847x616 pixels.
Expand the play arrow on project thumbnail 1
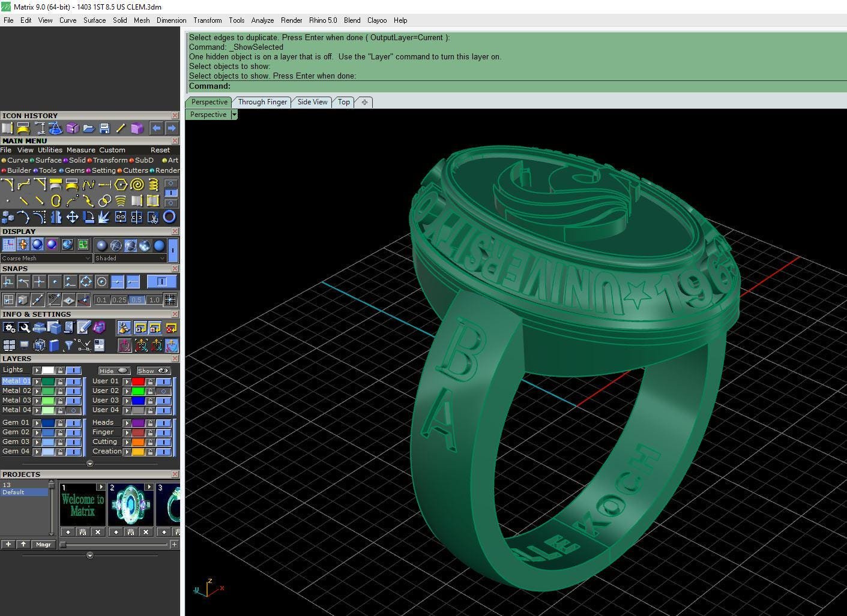point(101,487)
